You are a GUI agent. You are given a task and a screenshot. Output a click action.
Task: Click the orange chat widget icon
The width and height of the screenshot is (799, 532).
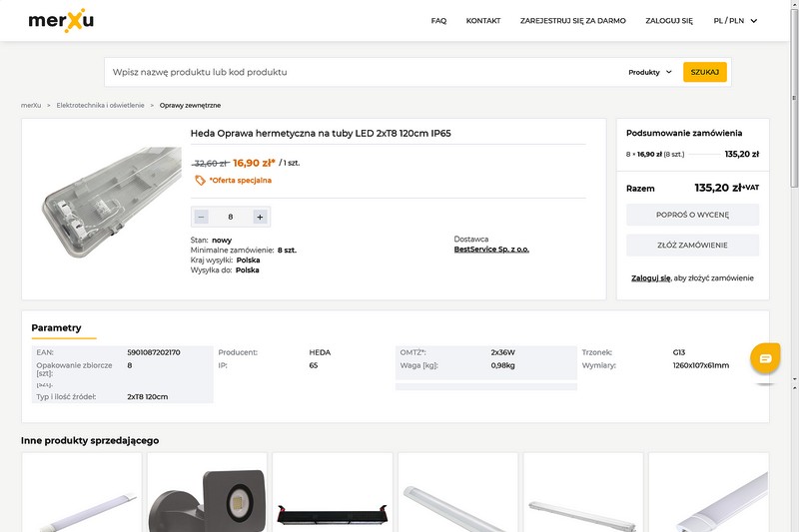(765, 358)
